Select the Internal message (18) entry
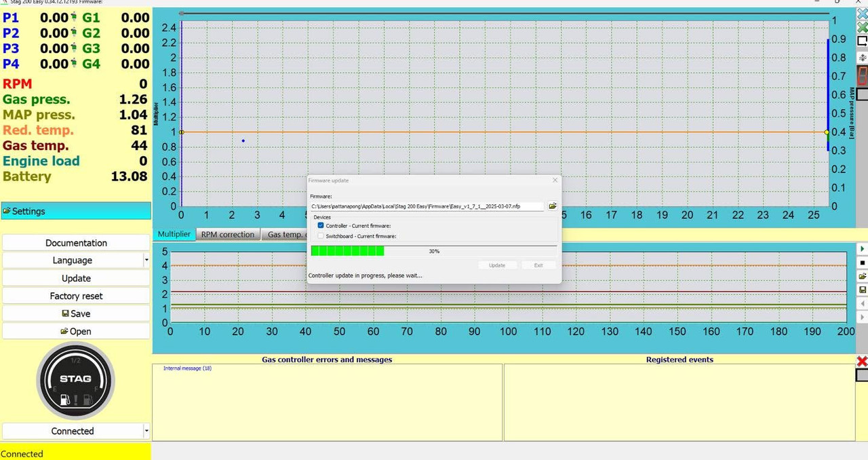The image size is (868, 460). (x=187, y=368)
